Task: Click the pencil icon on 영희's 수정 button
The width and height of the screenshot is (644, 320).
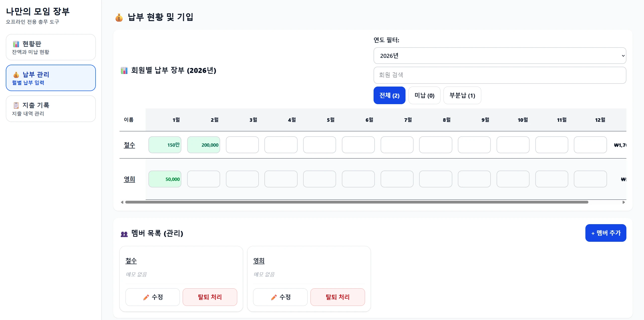Action: [x=274, y=297]
